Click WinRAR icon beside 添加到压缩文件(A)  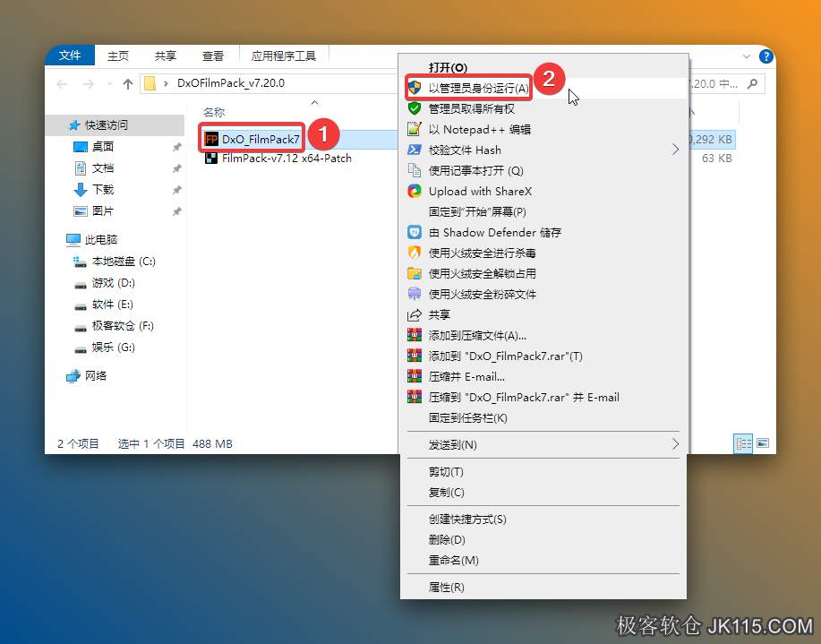pyautogui.click(x=415, y=335)
